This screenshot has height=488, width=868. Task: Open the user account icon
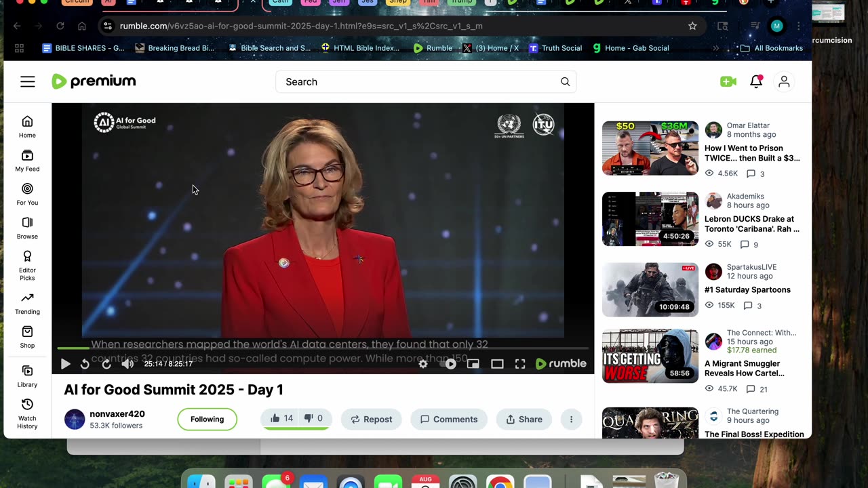coord(784,81)
